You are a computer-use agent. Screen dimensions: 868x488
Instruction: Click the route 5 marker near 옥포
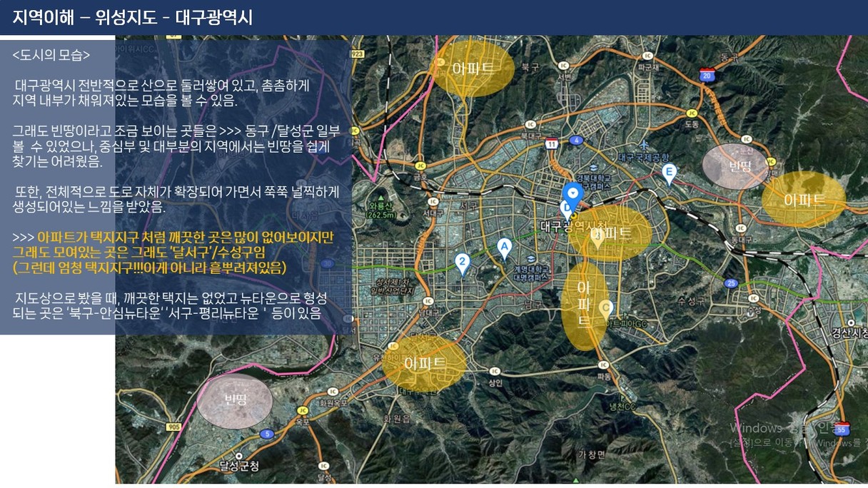click(x=267, y=433)
